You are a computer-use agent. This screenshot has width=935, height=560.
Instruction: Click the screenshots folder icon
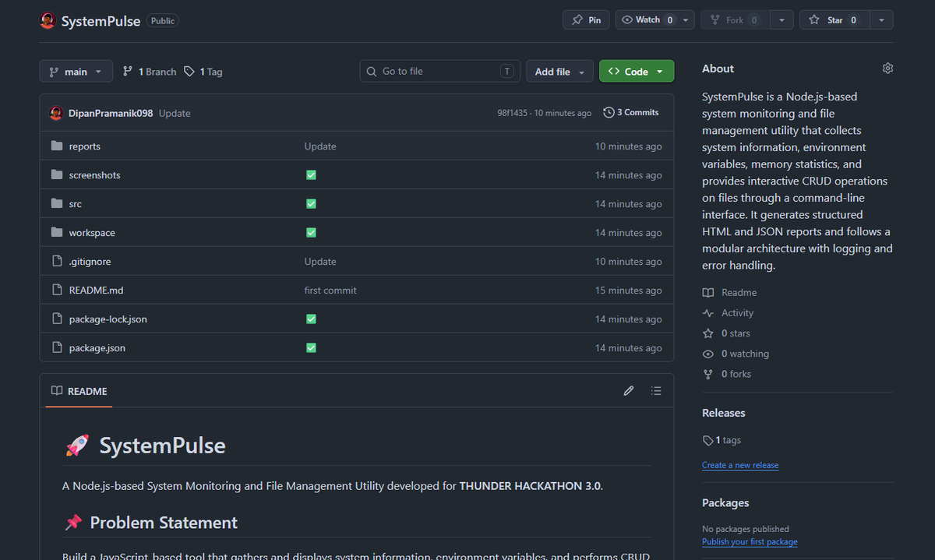click(x=57, y=175)
